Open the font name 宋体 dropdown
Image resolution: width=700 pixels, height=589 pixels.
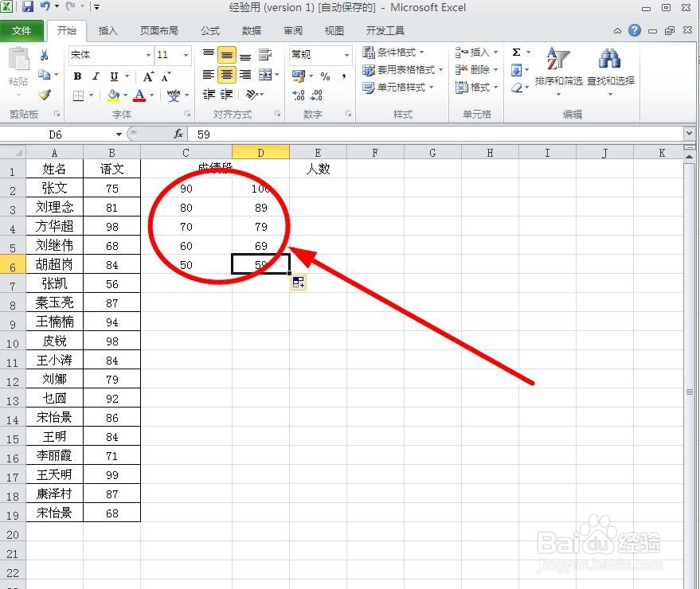click(149, 56)
